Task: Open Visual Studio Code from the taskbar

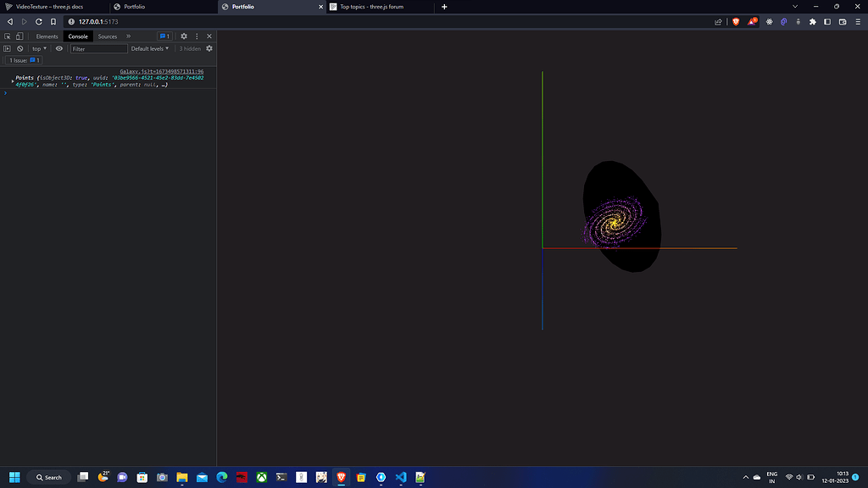Action: pyautogui.click(x=401, y=477)
